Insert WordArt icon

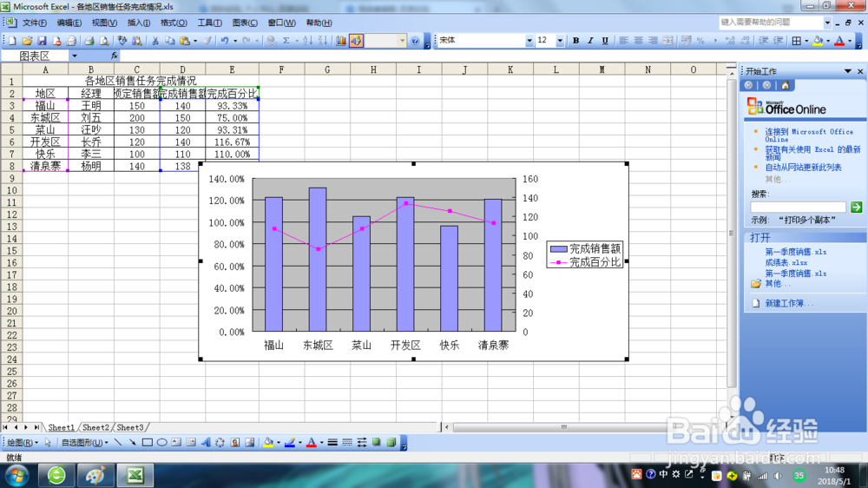click(x=206, y=443)
